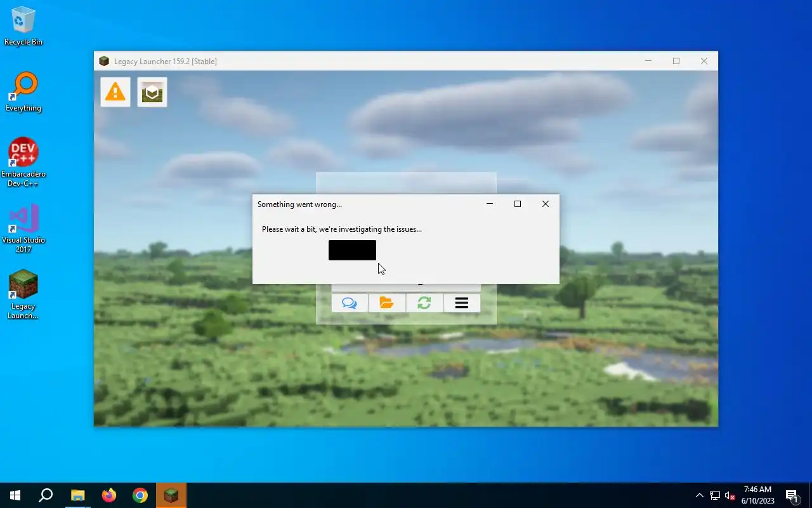Open taskbar search magnifier
This screenshot has height=508, width=812.
click(x=46, y=495)
